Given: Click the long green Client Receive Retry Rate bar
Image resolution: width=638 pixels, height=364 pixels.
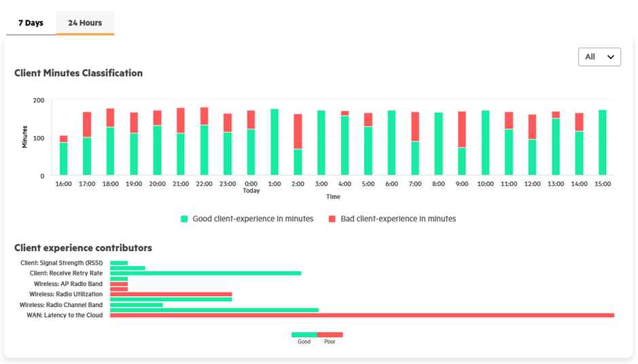Looking at the screenshot, I should (205, 273).
